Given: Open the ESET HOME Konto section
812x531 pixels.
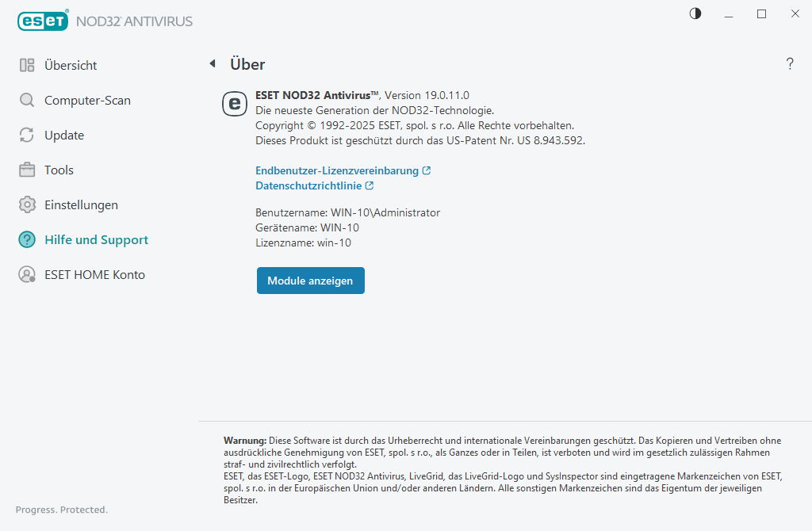Looking at the screenshot, I should point(94,274).
